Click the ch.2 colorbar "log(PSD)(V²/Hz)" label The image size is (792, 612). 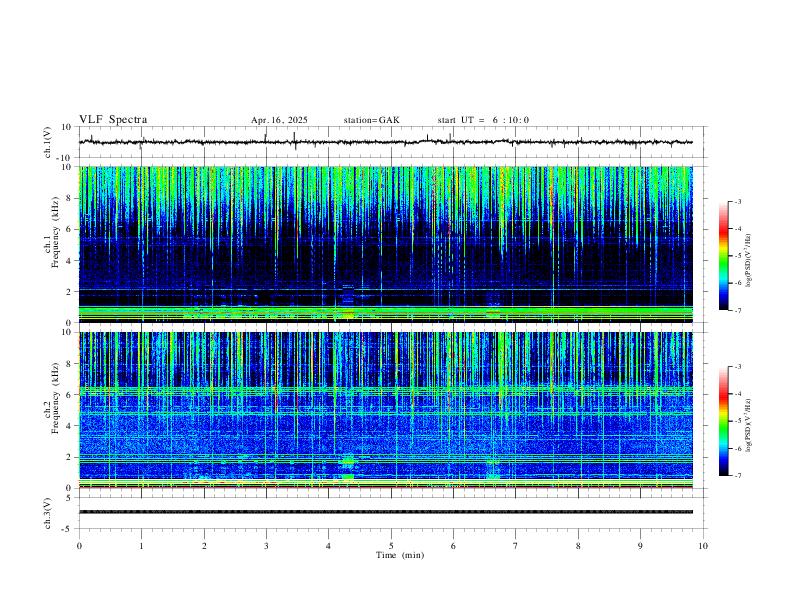click(x=749, y=425)
